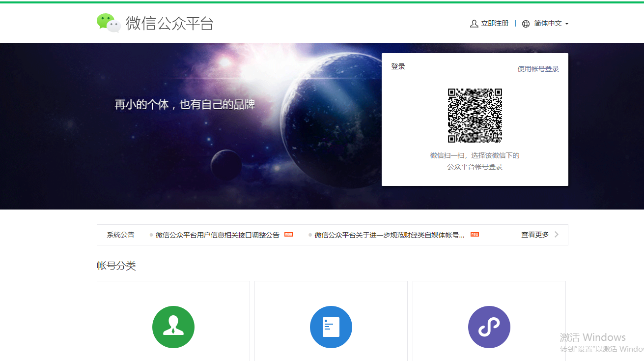
Task: Click the WeChat green chat bubble logo
Action: pyautogui.click(x=109, y=23)
